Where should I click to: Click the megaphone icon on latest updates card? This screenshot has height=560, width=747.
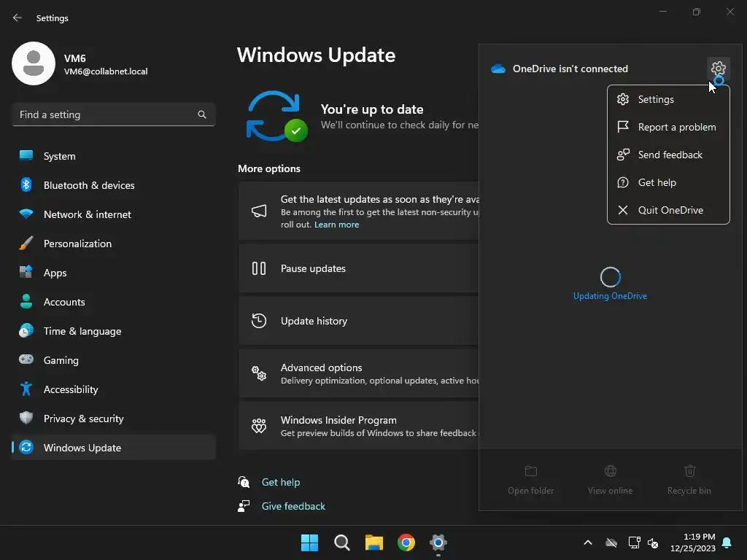259,211
